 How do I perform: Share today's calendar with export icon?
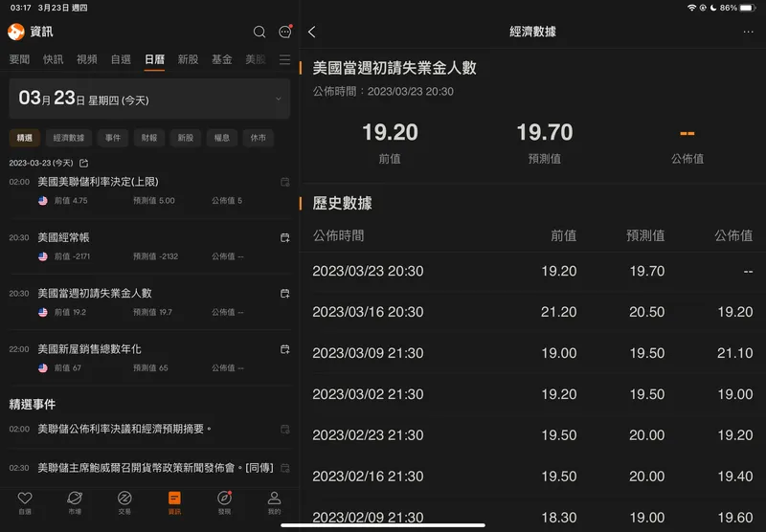[84, 163]
